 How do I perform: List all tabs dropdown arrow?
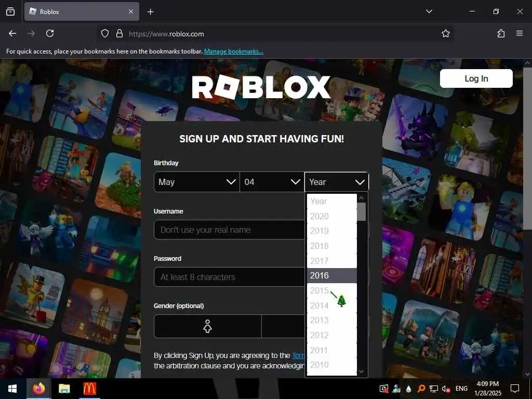click(x=429, y=11)
